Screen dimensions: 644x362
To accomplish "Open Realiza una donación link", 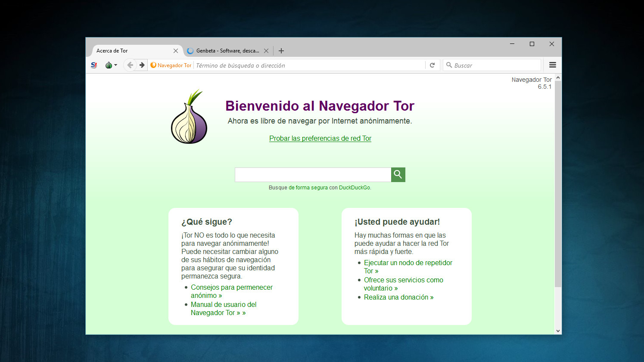I will (398, 297).
